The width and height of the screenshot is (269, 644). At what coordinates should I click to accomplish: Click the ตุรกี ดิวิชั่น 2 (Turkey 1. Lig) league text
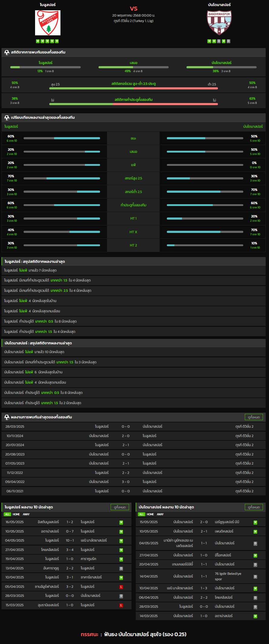134,21
